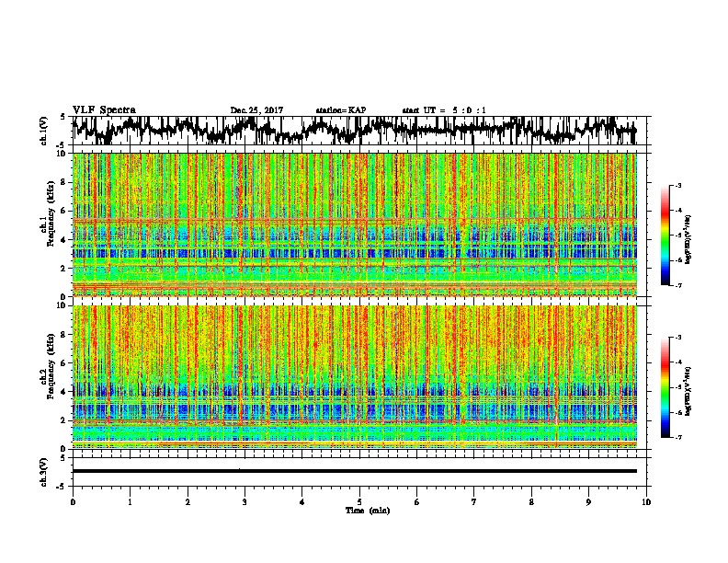Click the ch.3 voltage trace line
Screen dimensions: 728x563
(354, 471)
